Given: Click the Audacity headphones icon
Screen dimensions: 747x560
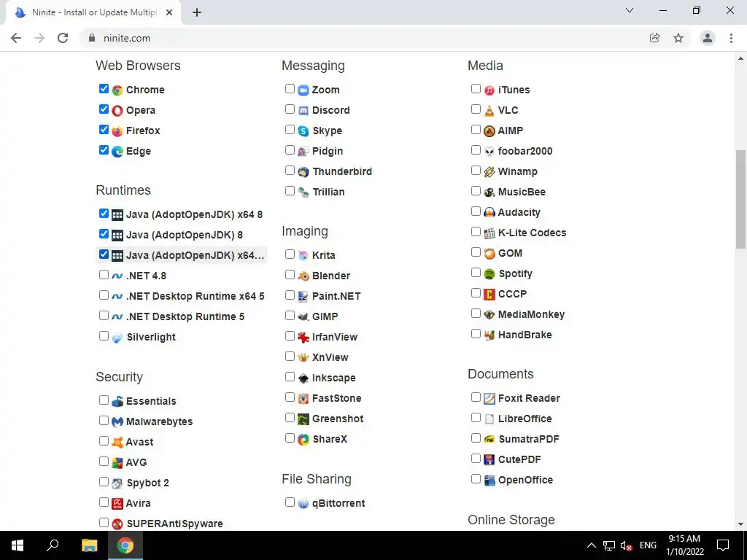Looking at the screenshot, I should pyautogui.click(x=489, y=213).
